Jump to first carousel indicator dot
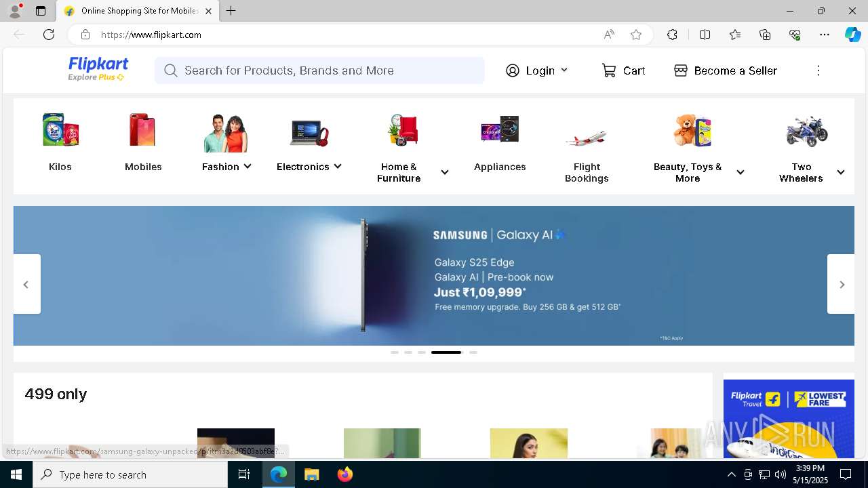 point(395,352)
